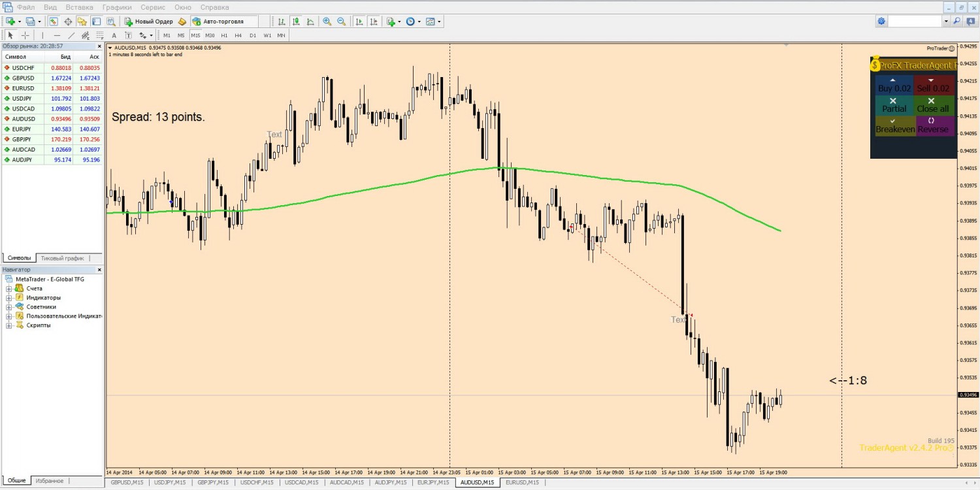Toggle chart shift icon
980x490 pixels.
tap(373, 22)
